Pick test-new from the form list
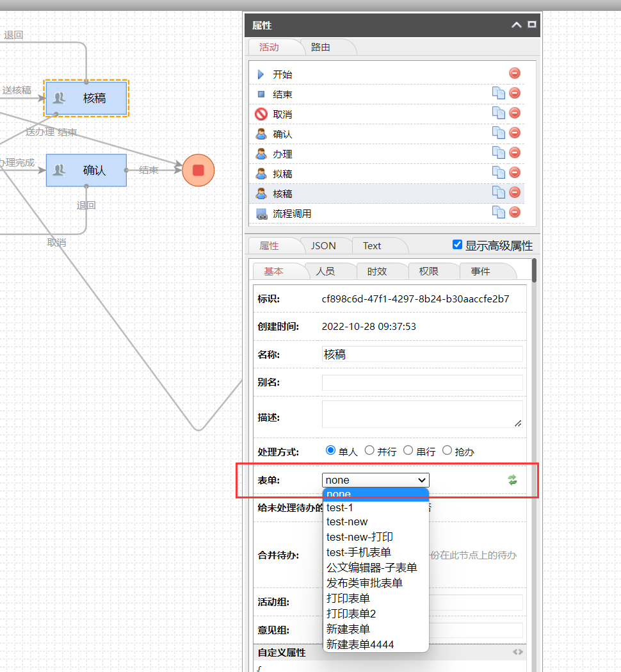 [376, 521]
